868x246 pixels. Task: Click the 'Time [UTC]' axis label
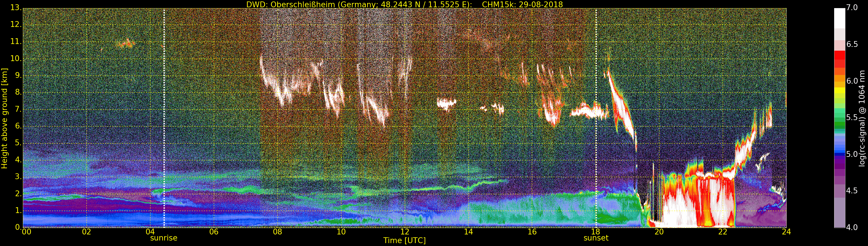[404, 240]
